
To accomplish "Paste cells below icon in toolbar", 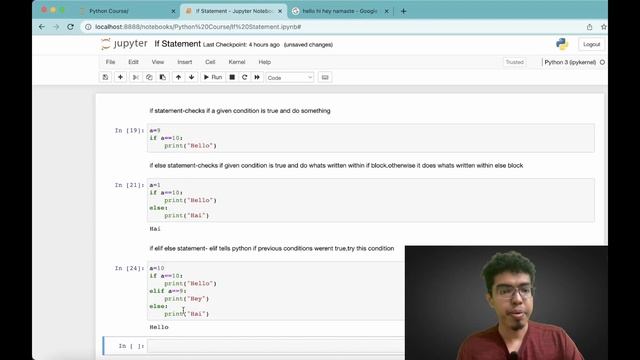I will point(162,77).
